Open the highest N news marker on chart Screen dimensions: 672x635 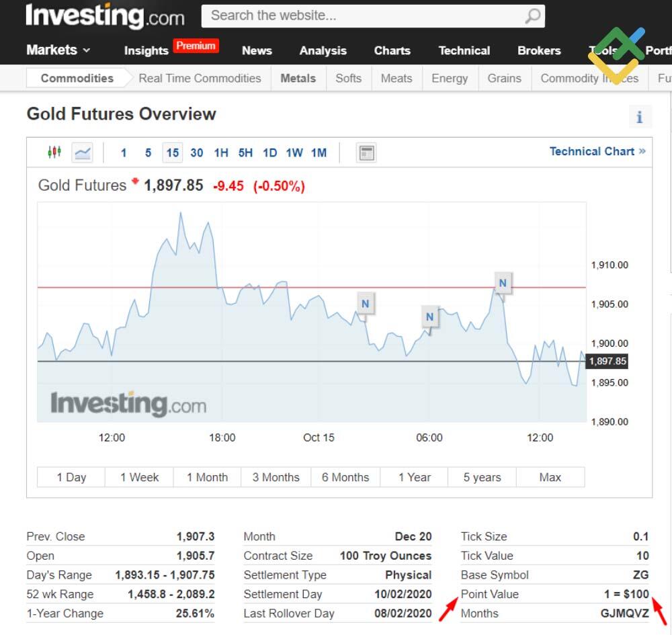pyautogui.click(x=502, y=283)
